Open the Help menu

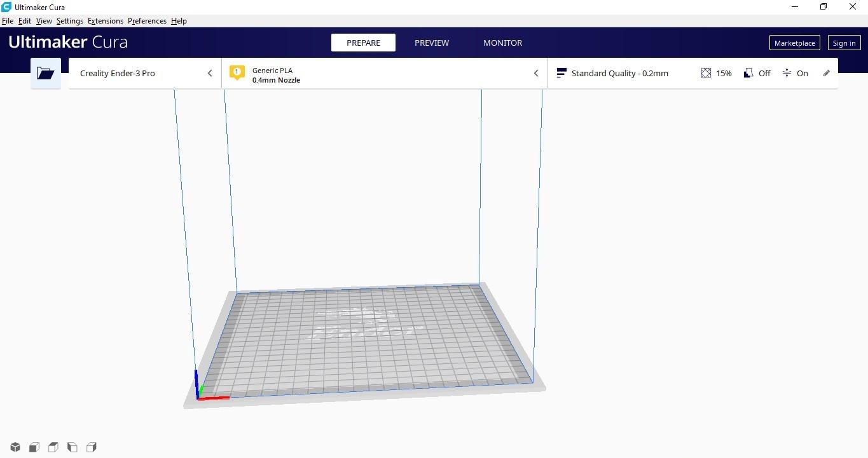pos(179,21)
